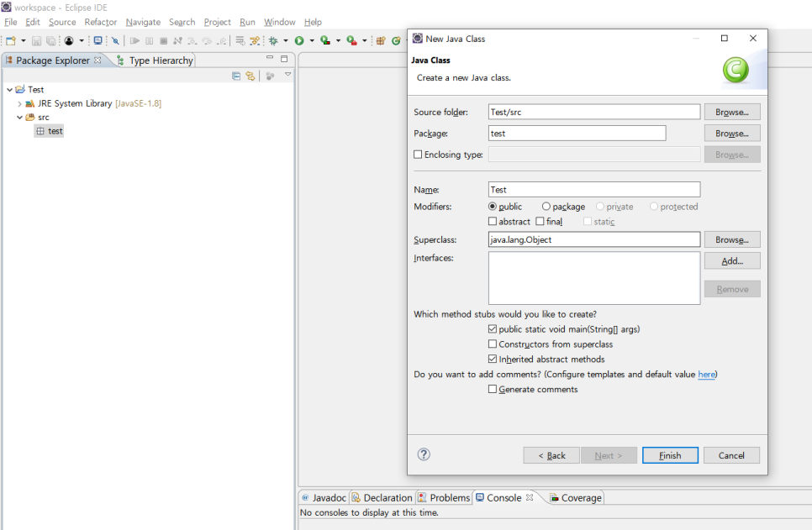This screenshot has width=812, height=530.
Task: Click Browse next to Package
Action: (x=732, y=133)
